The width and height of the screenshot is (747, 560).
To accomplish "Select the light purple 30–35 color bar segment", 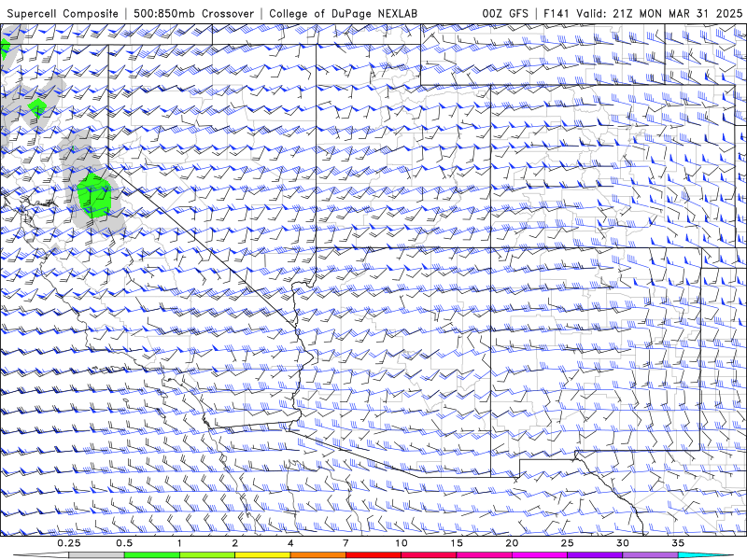I will [650, 555].
